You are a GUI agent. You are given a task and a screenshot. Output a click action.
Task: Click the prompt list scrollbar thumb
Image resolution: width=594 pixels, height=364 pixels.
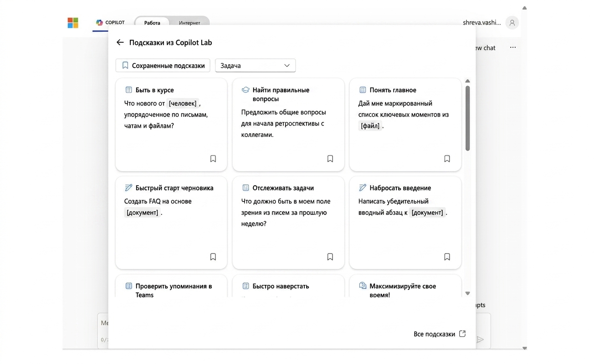(x=467, y=118)
